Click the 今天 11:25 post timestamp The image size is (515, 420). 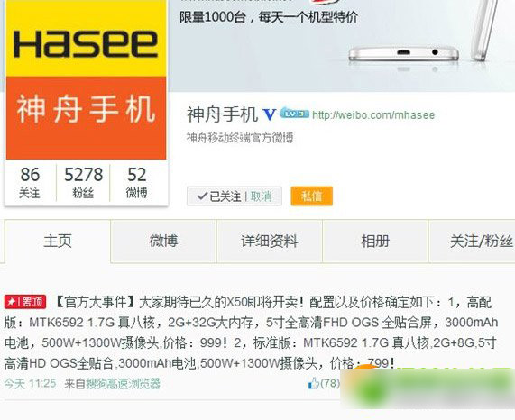30,383
